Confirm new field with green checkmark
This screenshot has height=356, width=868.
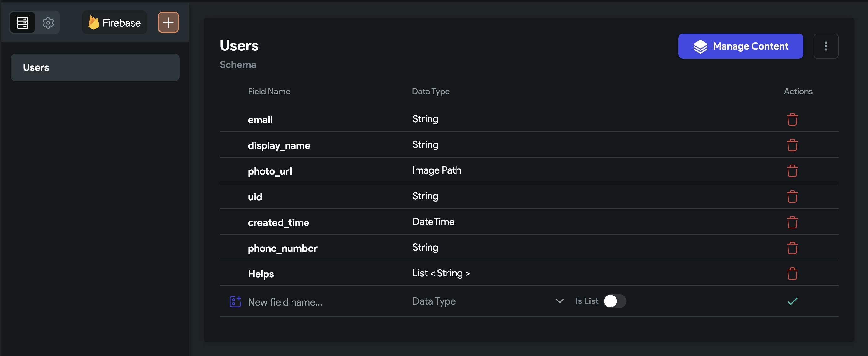(792, 301)
